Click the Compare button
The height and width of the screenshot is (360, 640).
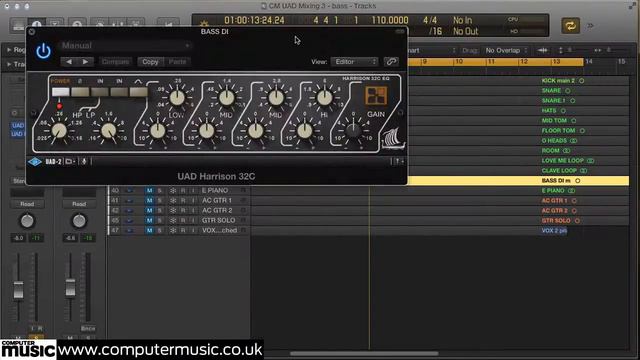(116, 62)
